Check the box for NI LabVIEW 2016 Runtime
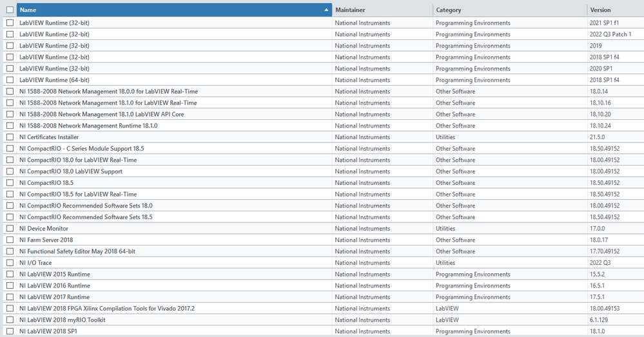This screenshot has width=644, height=337. click(x=10, y=285)
